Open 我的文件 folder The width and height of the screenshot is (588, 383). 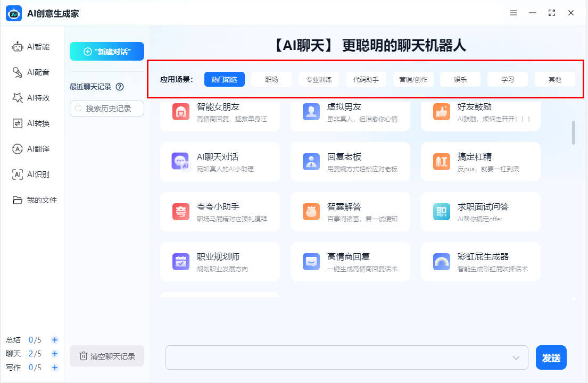point(35,200)
